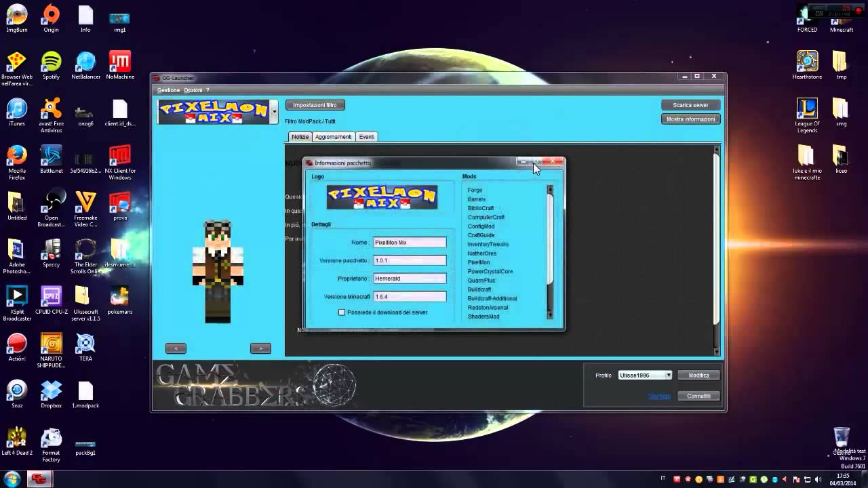Click the CPUID CPU-Z desktop icon

pos(51,300)
